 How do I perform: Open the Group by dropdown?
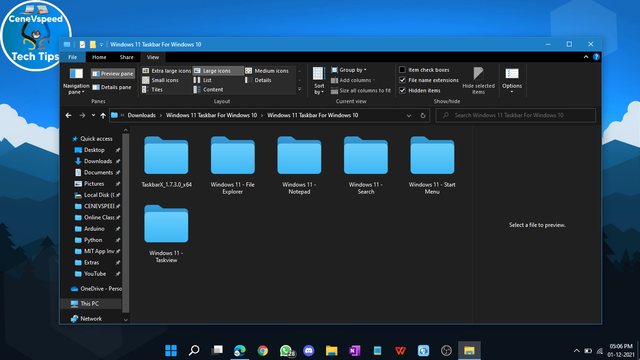(x=349, y=70)
